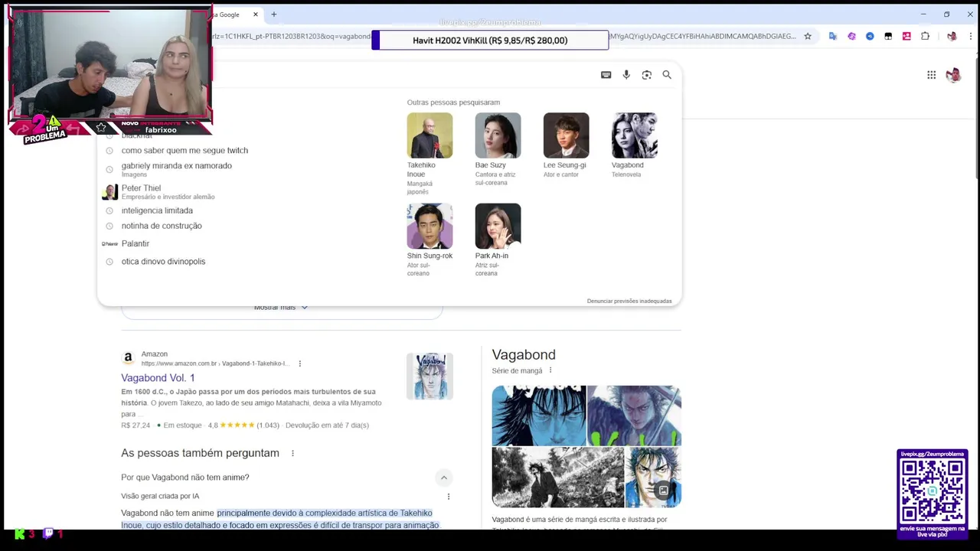Viewport: 980px width, 551px height.
Task: Select suggestion 'como saber quem me segue twitch'
Action: click(185, 151)
